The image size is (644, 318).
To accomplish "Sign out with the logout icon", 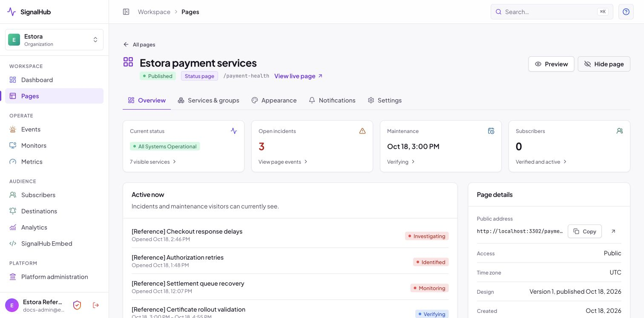I will pyautogui.click(x=96, y=305).
